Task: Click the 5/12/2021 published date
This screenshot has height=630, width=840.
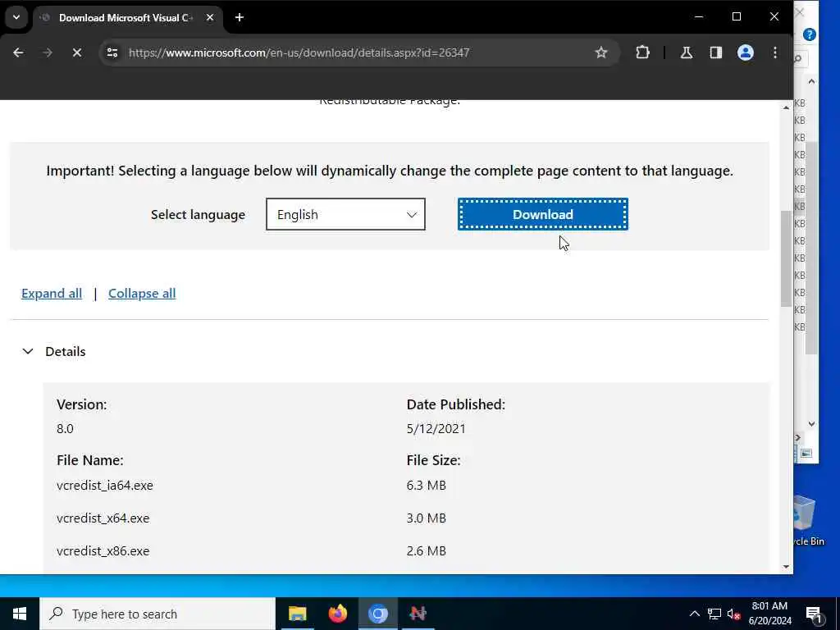Action: tap(436, 428)
